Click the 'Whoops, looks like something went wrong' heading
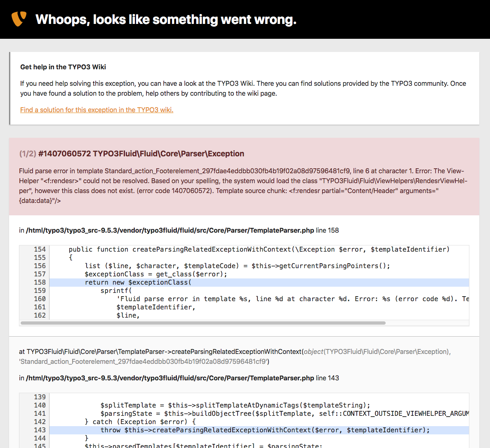Screen dimensions: 490x448 tap(166, 19)
